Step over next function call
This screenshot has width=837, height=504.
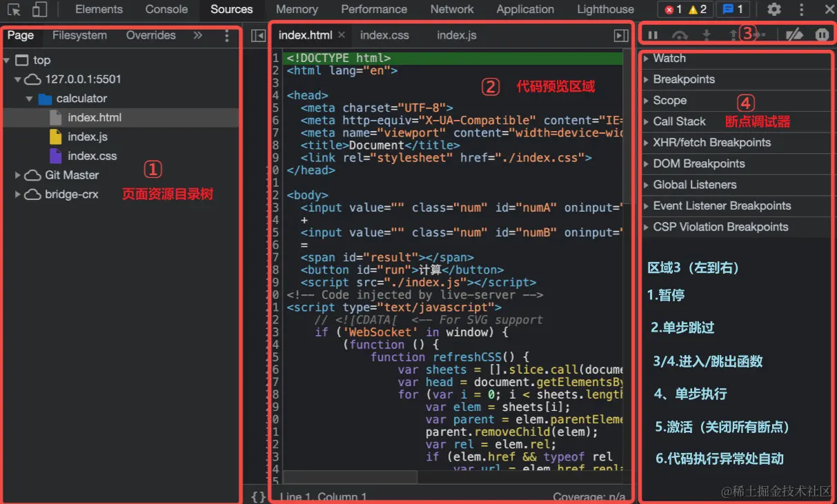point(680,34)
